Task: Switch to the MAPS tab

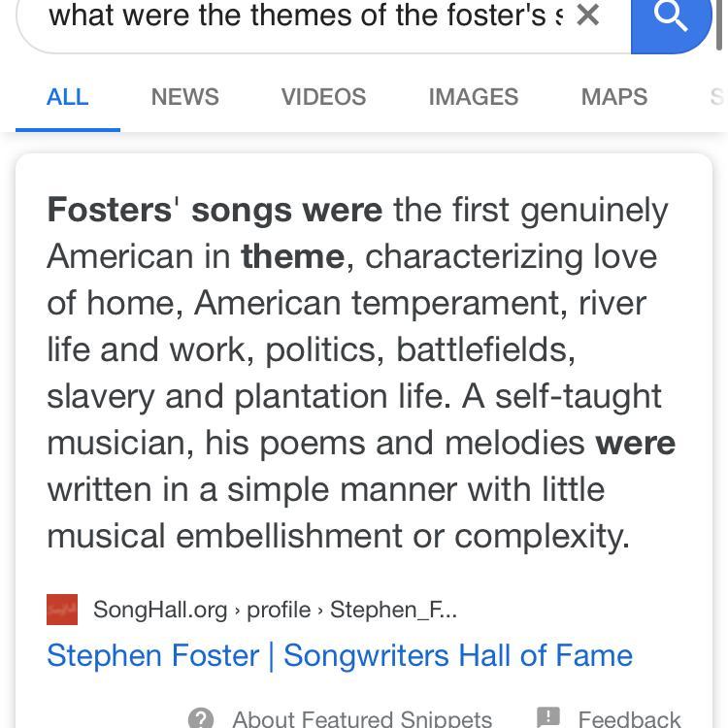Action: tap(613, 97)
